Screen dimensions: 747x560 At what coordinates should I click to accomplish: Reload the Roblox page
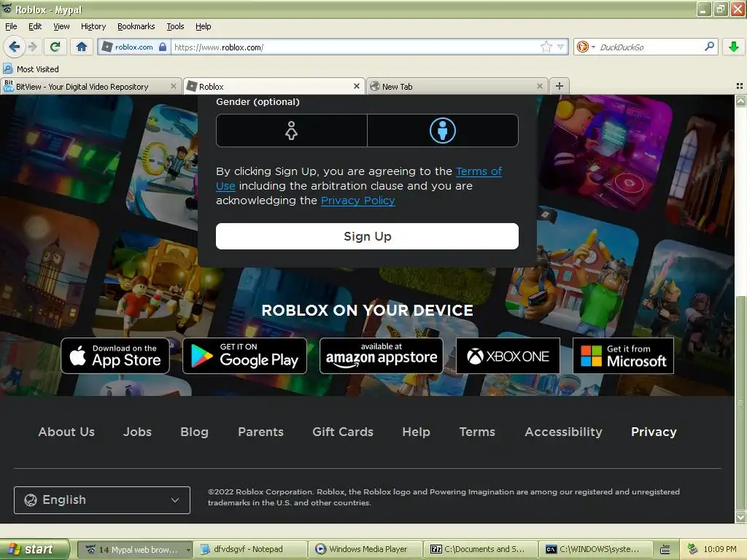pos(55,47)
